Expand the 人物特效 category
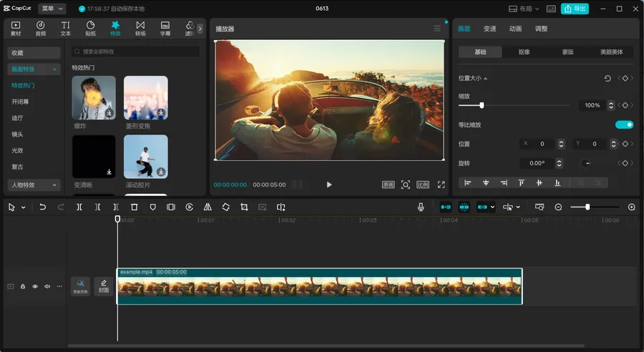 point(34,185)
